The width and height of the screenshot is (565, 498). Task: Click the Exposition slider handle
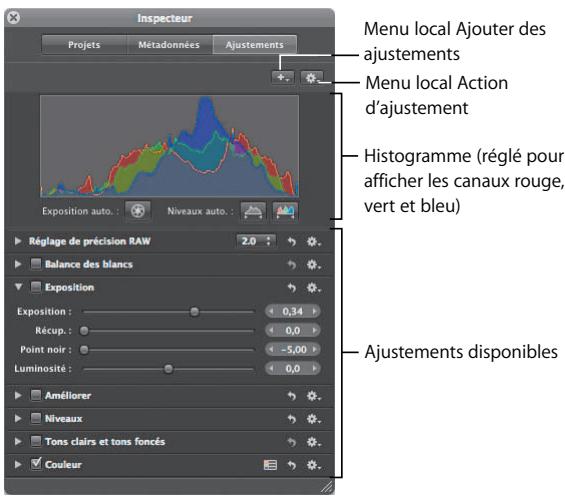(194, 311)
